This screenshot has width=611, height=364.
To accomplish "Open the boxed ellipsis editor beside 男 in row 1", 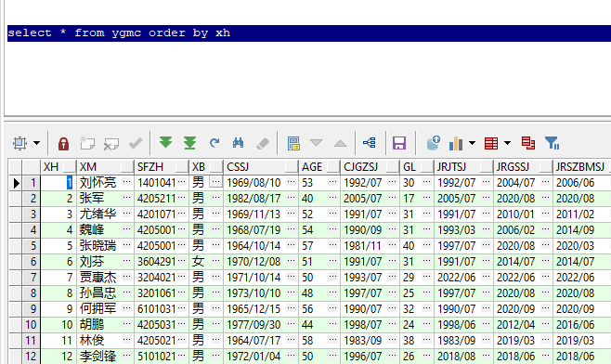I will point(215,182).
